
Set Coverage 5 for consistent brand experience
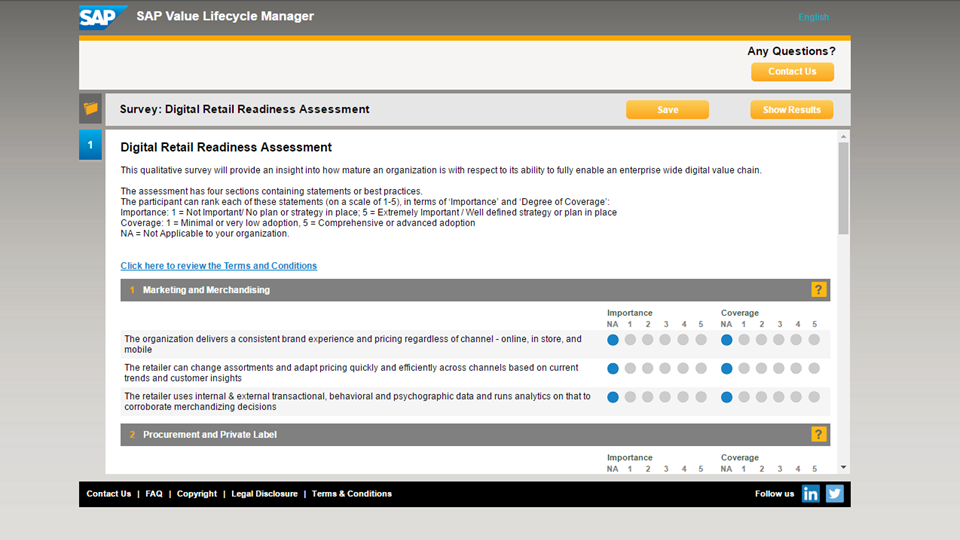click(x=814, y=340)
